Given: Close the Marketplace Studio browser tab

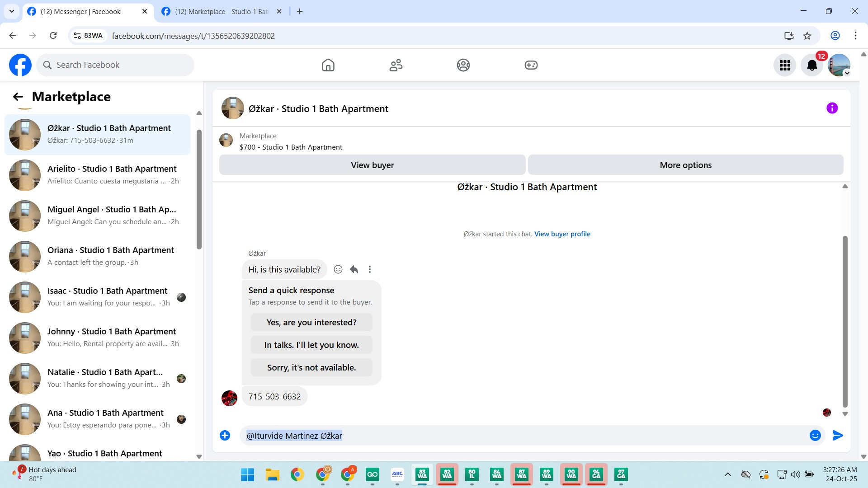Looking at the screenshot, I should tap(279, 12).
